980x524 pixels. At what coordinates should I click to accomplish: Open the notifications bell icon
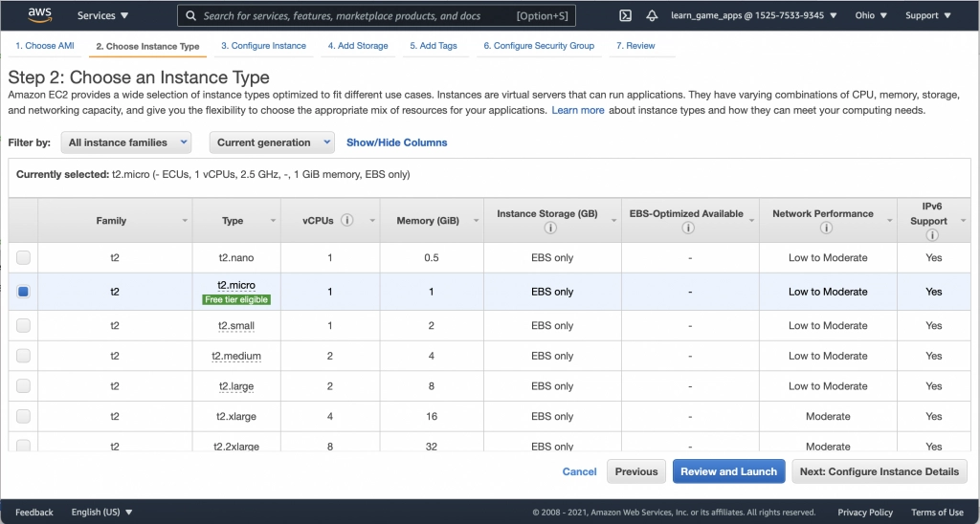click(652, 15)
